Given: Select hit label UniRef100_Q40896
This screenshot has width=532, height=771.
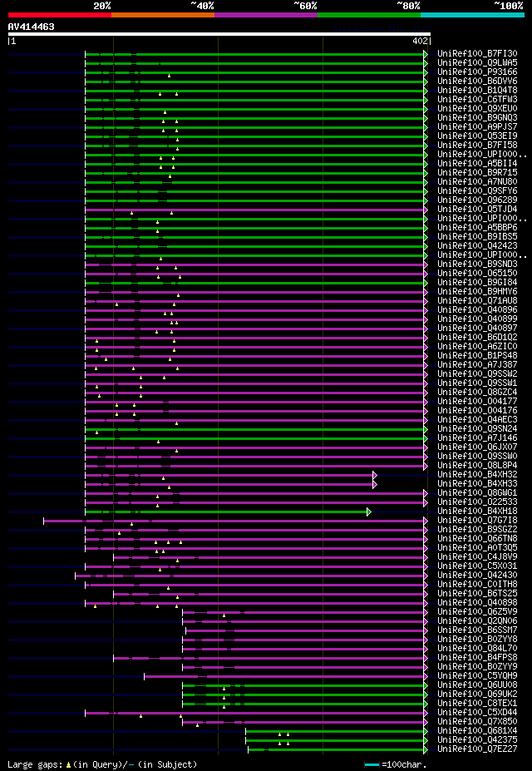Looking at the screenshot, I should click(x=477, y=310).
